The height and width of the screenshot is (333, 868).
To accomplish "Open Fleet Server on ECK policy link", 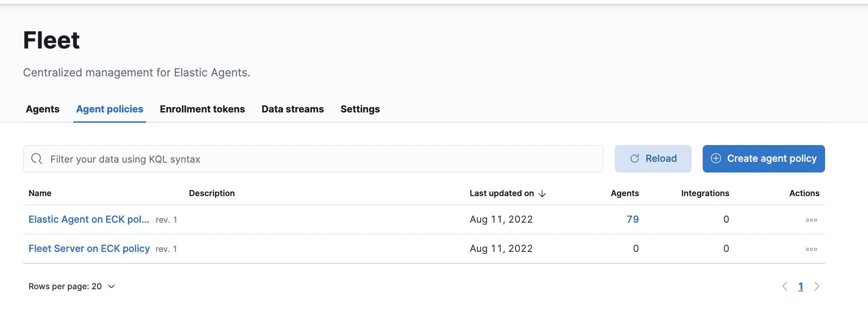I will [89, 248].
